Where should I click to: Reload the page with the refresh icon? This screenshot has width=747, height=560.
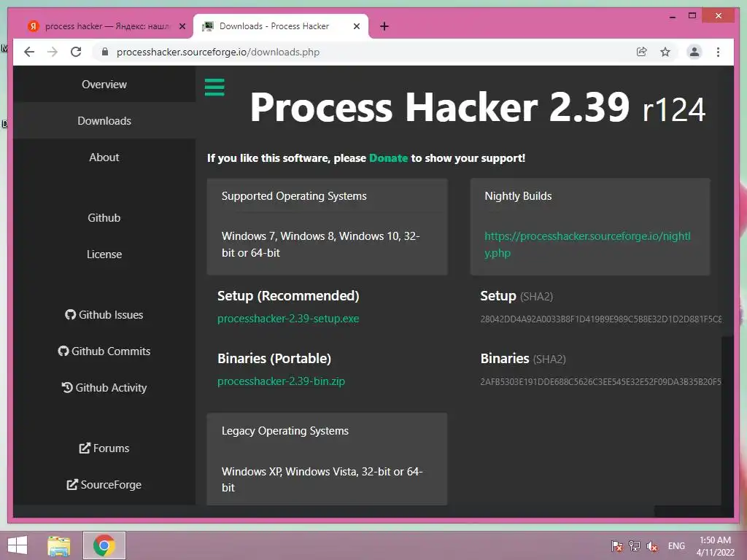click(76, 52)
